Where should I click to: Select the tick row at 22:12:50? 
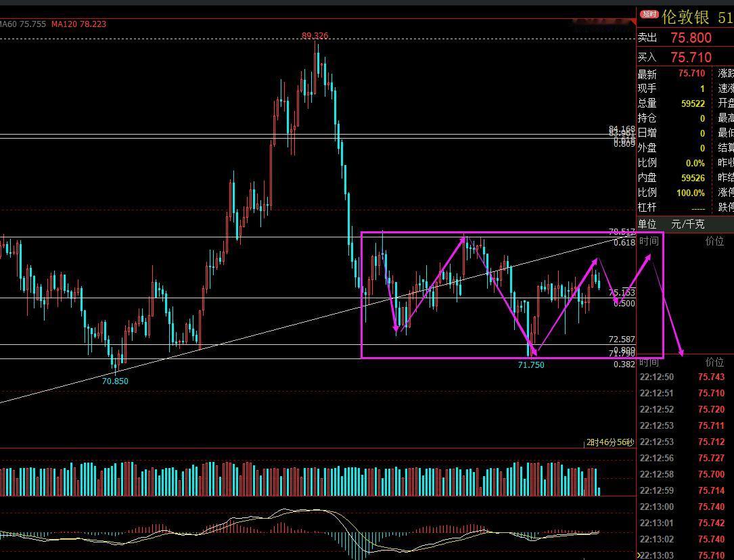tap(685, 377)
